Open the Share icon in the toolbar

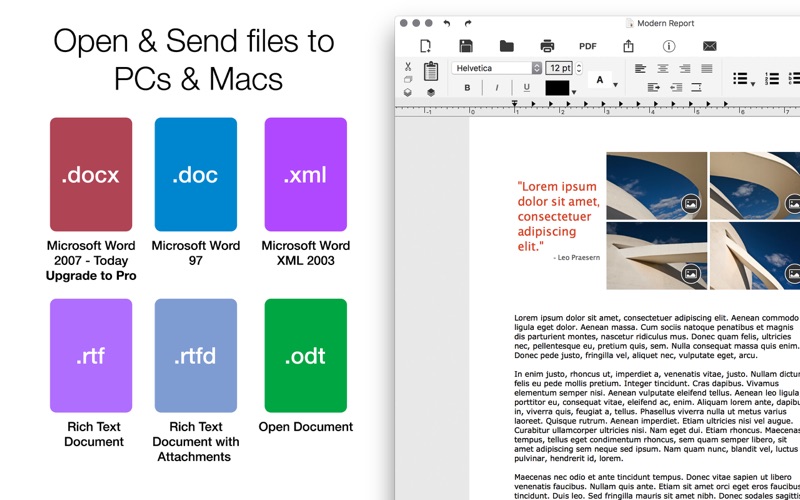[x=629, y=46]
